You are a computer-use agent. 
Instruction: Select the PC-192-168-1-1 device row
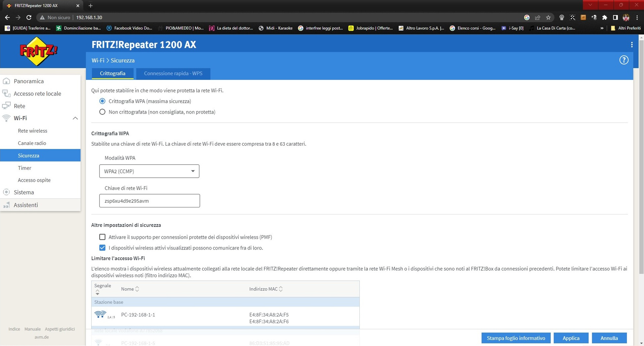[x=225, y=316]
